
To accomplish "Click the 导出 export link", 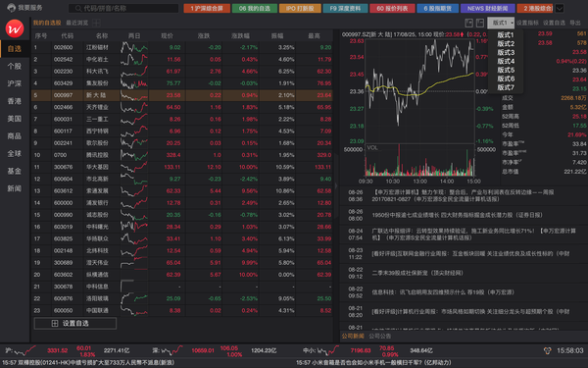I will pyautogui.click(x=575, y=23).
